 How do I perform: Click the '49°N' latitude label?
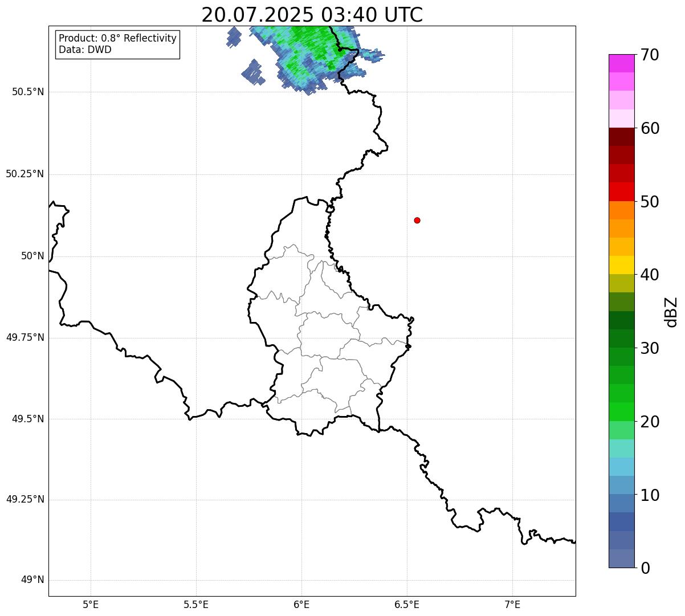[x=32, y=580]
